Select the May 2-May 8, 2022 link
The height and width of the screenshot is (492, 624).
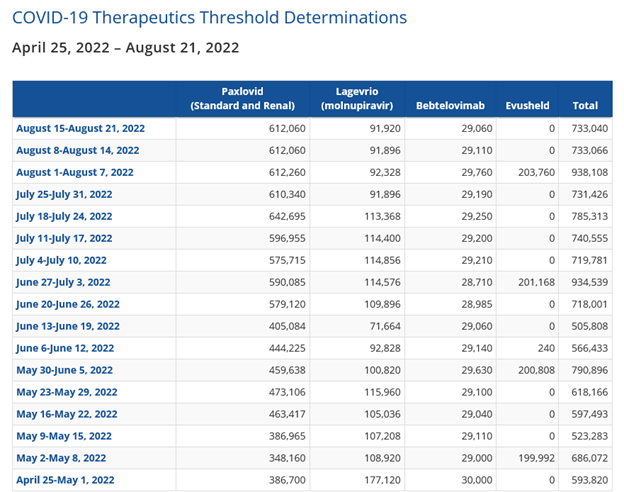tap(59, 458)
